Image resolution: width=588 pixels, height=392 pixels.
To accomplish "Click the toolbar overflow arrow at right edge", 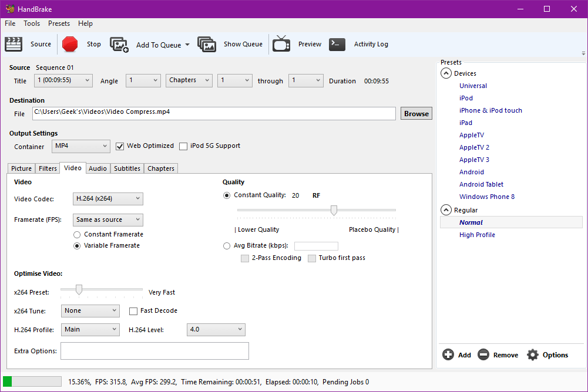I will [583, 53].
